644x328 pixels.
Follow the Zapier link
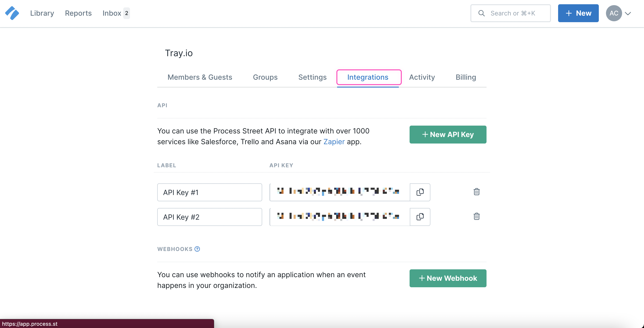[x=334, y=142]
